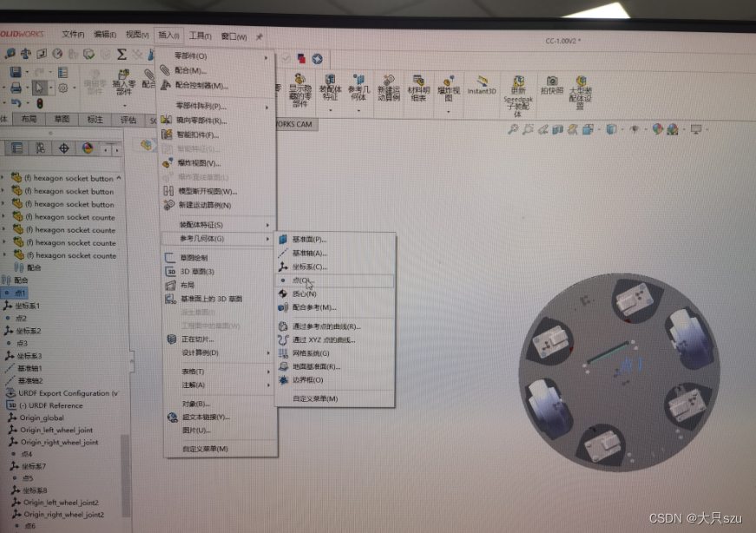Open the Options gear icon
The height and width of the screenshot is (533, 756).
tap(62, 88)
